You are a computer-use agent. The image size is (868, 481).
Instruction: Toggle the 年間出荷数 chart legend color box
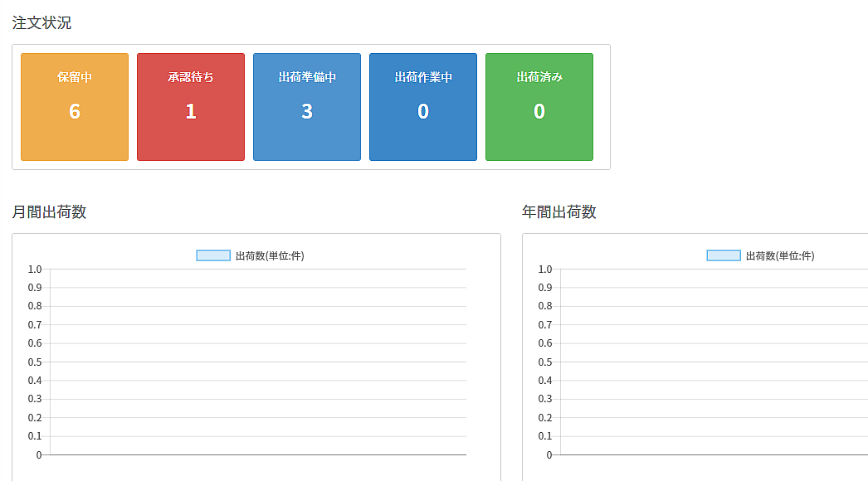pyautogui.click(x=724, y=255)
